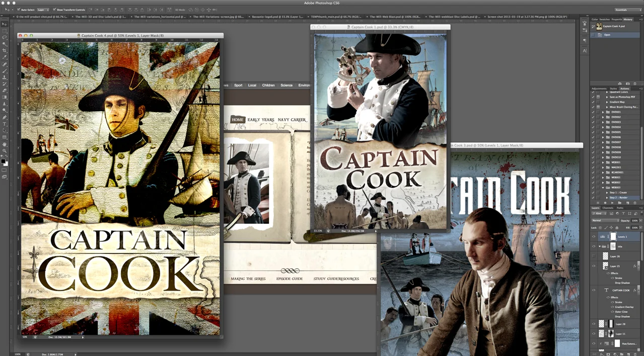Select the Crop tool in the toolbox
Viewport: 644px width, 356px height.
(5, 50)
